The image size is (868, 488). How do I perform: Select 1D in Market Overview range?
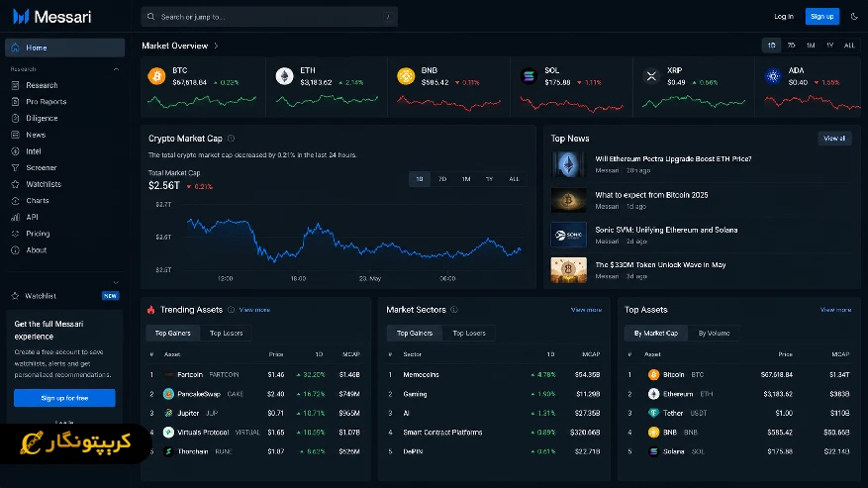point(771,46)
